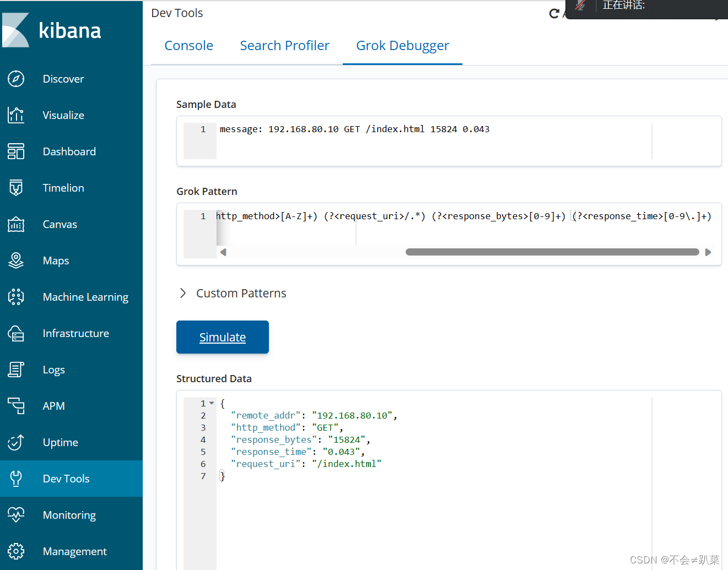The image size is (728, 570).
Task: Select Dev Tools in sidebar
Action: [72, 479]
